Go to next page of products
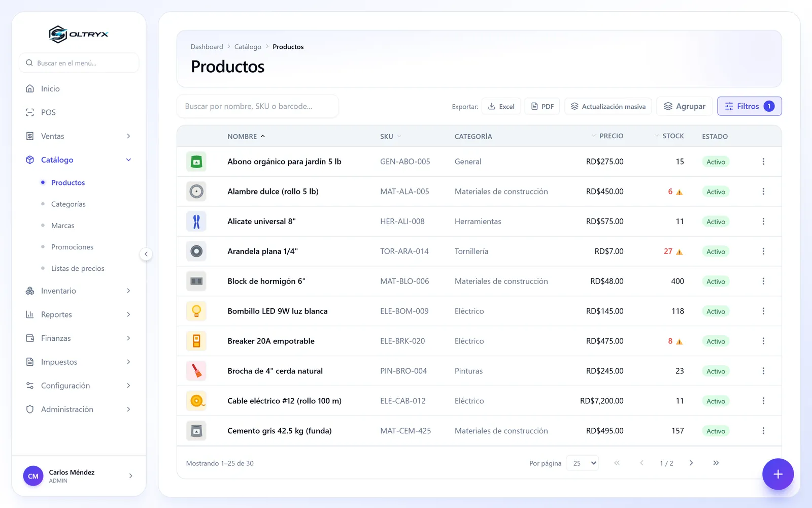The width and height of the screenshot is (812, 508). click(691, 463)
